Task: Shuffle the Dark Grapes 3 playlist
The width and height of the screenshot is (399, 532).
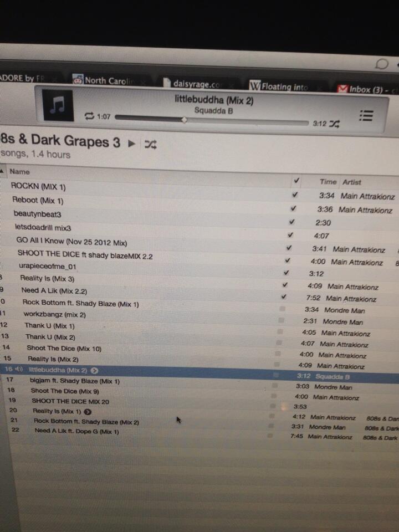Action: (x=150, y=145)
